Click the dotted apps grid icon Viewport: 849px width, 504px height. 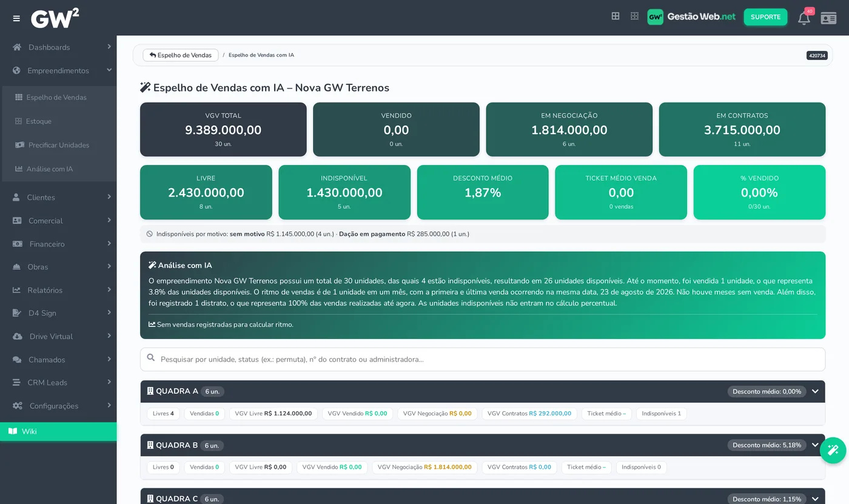tap(634, 16)
